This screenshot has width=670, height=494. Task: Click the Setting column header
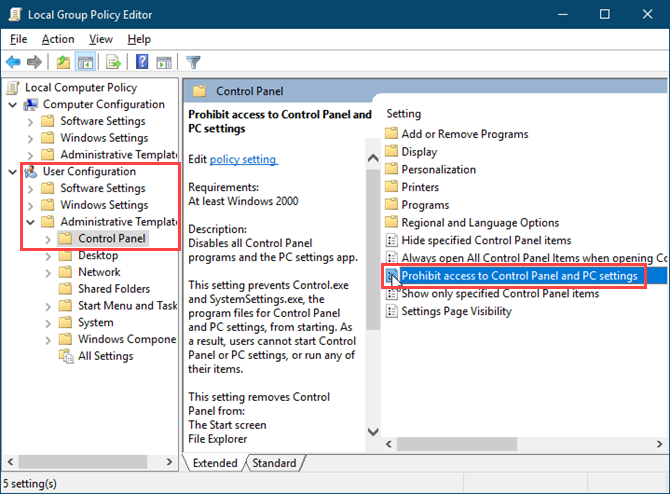[404, 114]
